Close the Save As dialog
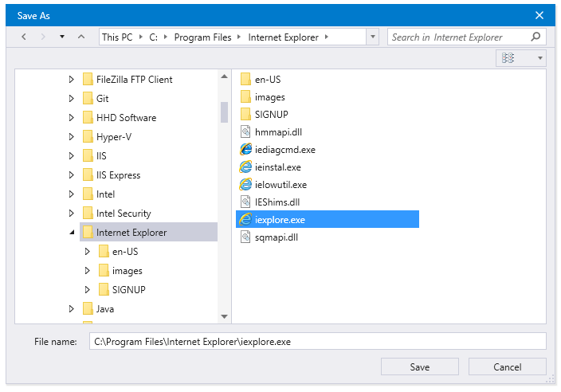This screenshot has width=561, height=392. [x=539, y=15]
